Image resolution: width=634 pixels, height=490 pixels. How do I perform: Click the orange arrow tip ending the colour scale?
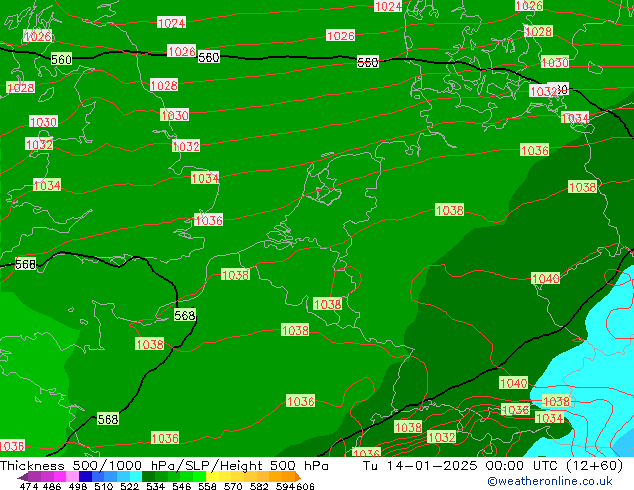pos(298,477)
